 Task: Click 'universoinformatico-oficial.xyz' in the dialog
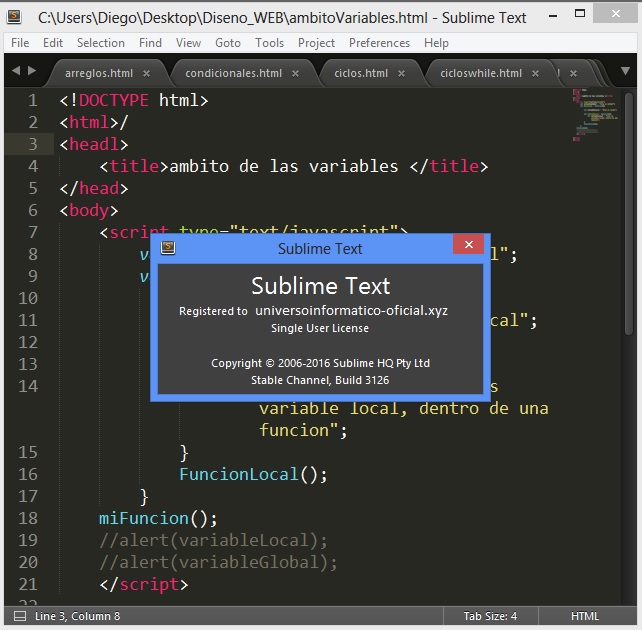pyautogui.click(x=351, y=311)
